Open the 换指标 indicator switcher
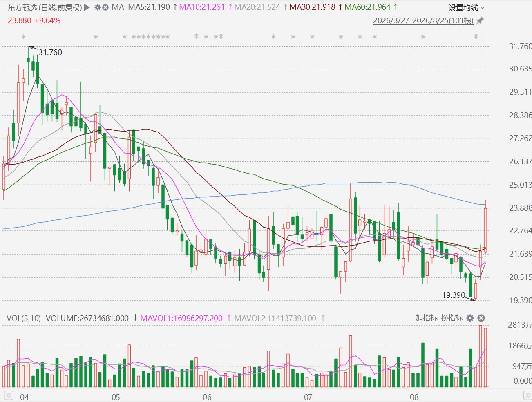 pyautogui.click(x=452, y=318)
